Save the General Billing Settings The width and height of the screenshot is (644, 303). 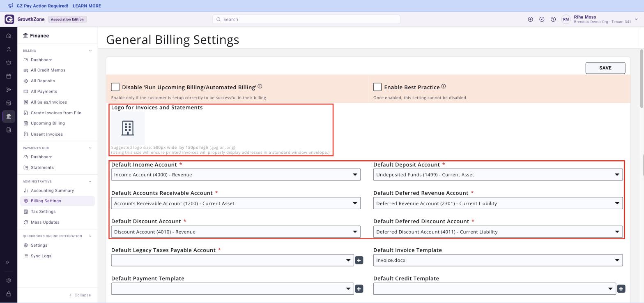[605, 68]
